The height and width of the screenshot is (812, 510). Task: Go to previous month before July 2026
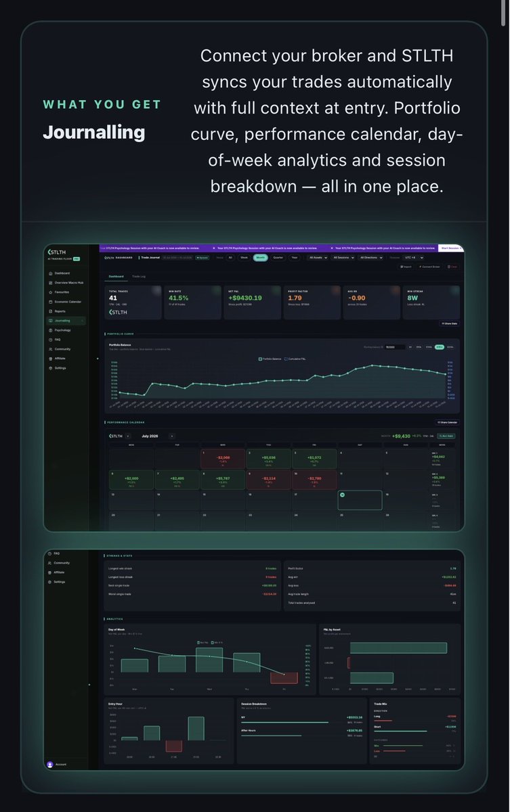(128, 436)
